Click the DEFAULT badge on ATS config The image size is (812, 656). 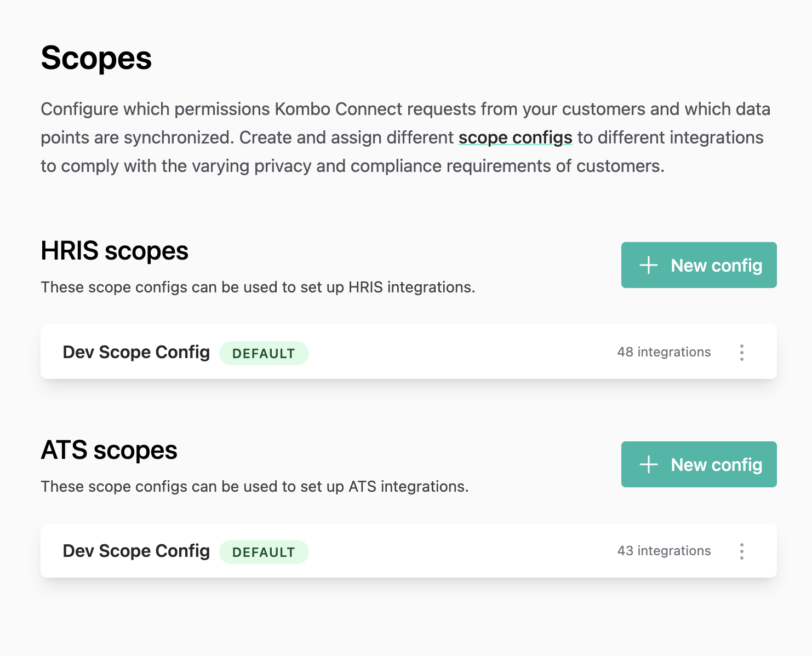264,552
